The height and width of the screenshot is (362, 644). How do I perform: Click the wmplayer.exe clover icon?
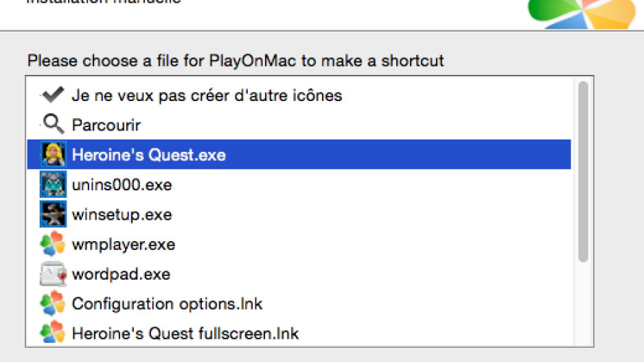tap(53, 244)
